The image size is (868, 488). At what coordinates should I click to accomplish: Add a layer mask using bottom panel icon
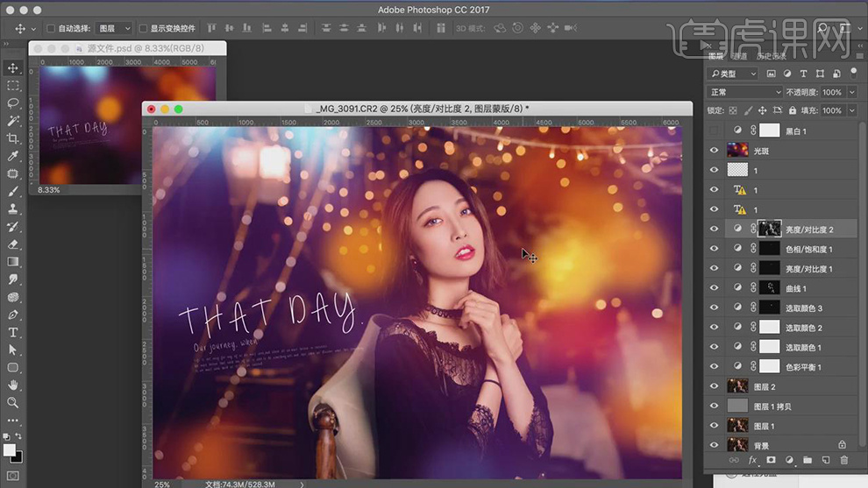(771, 460)
